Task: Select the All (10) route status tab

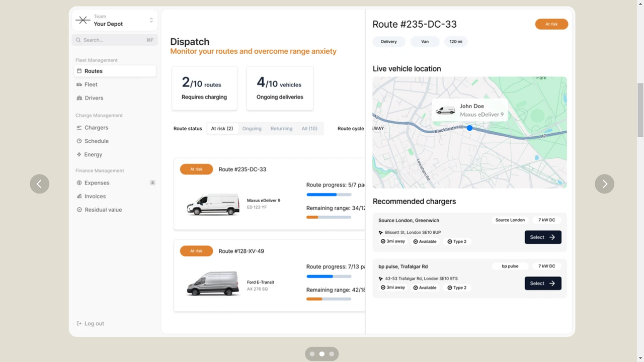Action: [x=309, y=129]
